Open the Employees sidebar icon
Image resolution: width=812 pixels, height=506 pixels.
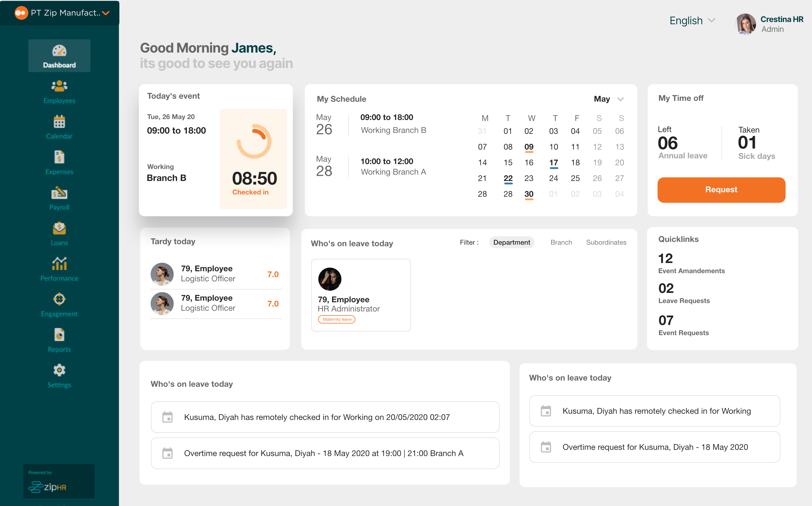point(59,86)
